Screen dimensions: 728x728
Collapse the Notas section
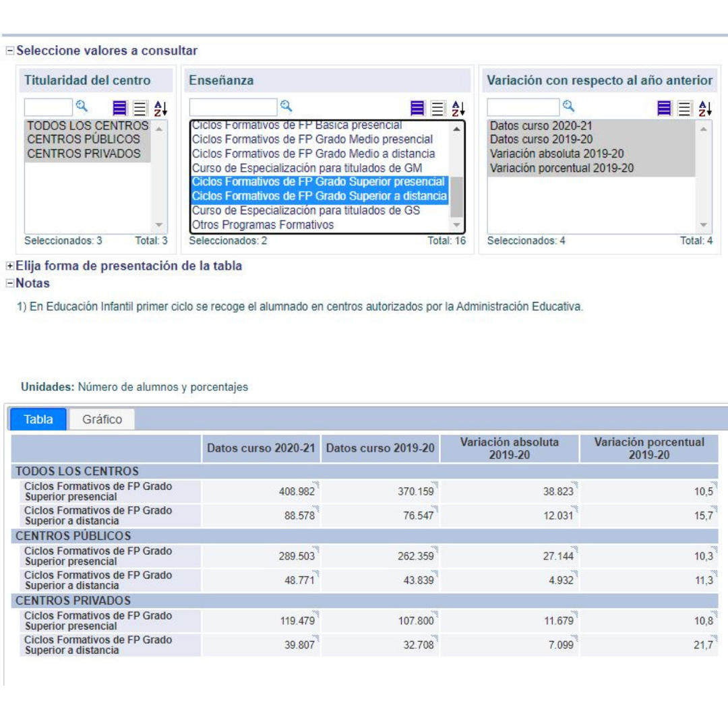(9, 282)
